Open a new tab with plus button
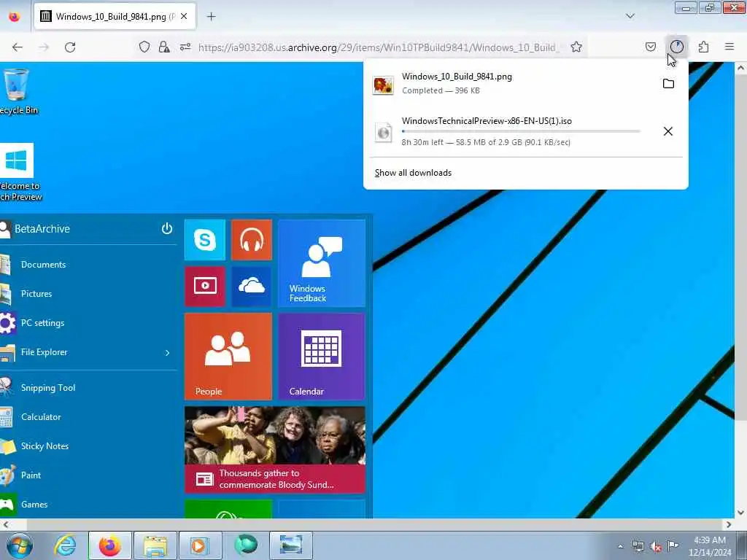The height and width of the screenshot is (560, 747). [211, 17]
